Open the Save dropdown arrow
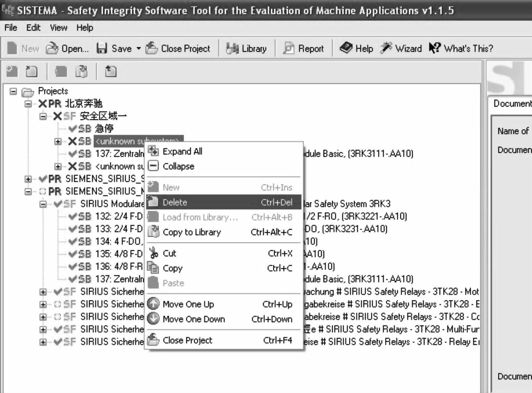The width and height of the screenshot is (532, 393). pos(139,48)
